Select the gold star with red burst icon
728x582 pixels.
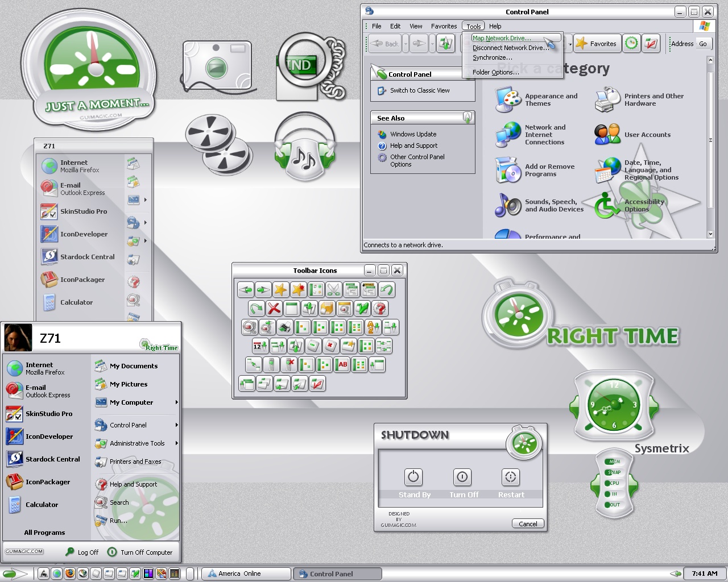coord(299,290)
